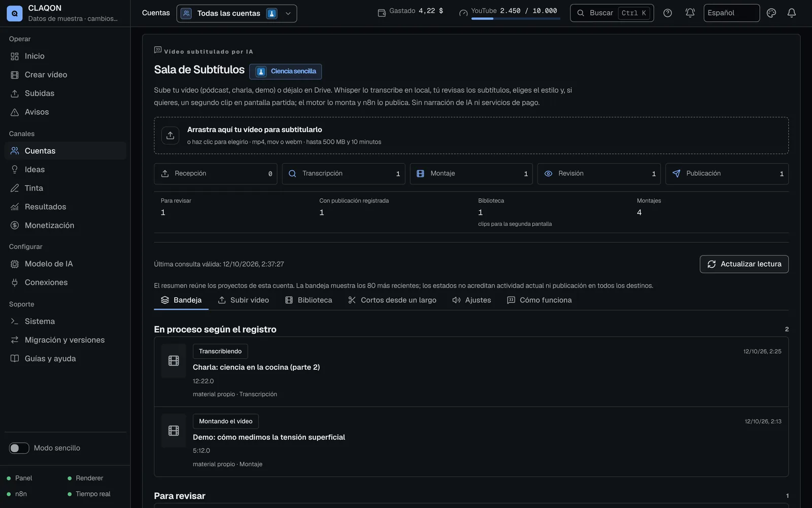Click the Actualizar lectura button
This screenshot has width=812, height=508.
pyautogui.click(x=744, y=264)
